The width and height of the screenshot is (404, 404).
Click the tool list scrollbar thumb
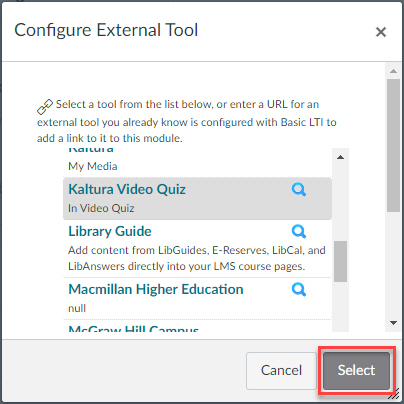coord(340,261)
